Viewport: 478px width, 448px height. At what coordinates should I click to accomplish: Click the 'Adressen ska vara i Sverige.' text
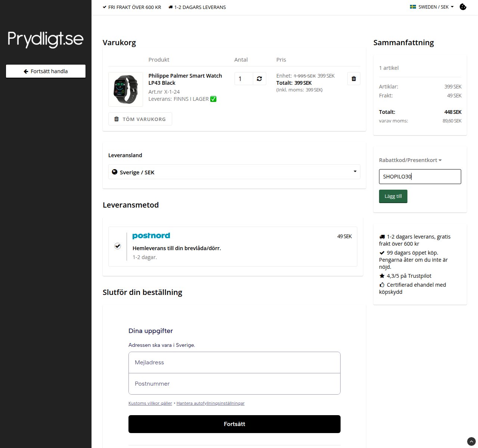(x=162, y=345)
